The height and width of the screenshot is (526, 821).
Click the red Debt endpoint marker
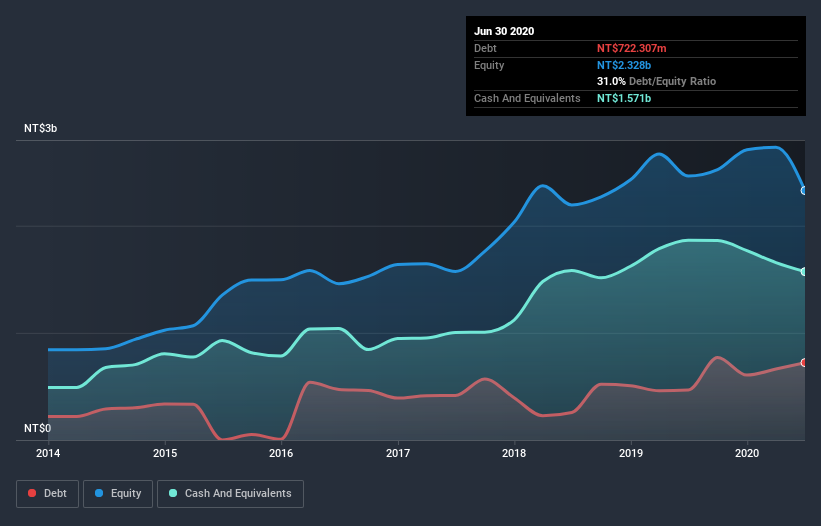(x=804, y=363)
